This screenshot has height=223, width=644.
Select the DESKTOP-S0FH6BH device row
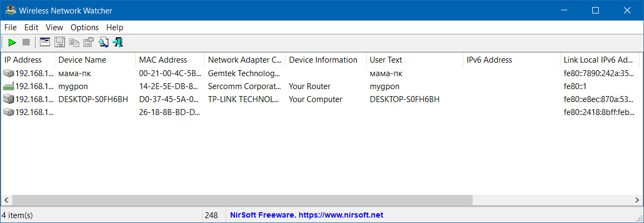(x=320, y=99)
